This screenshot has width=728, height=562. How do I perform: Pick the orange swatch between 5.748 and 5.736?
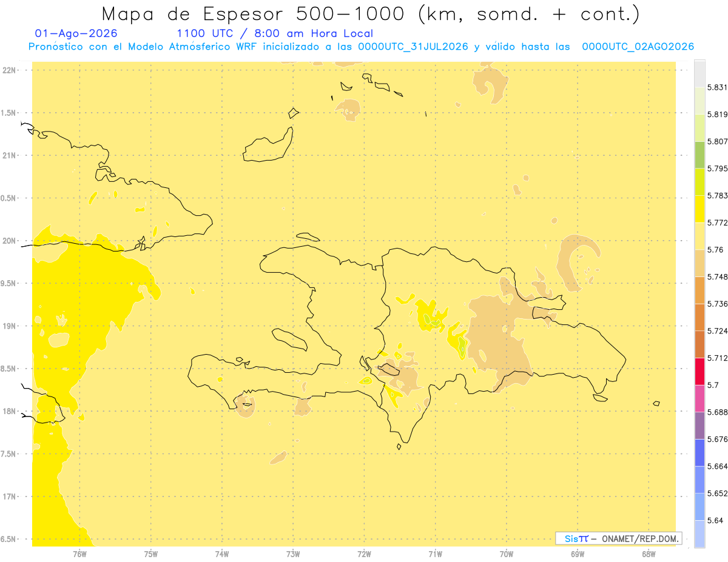699,290
